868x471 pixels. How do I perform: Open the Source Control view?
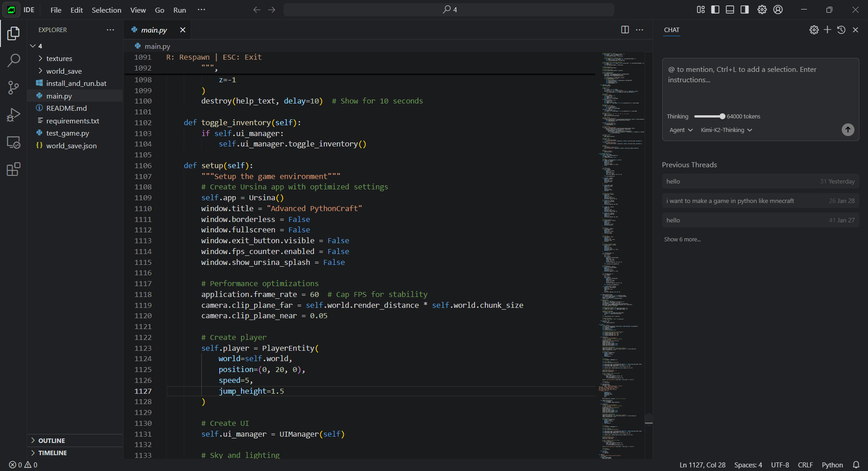coord(14,88)
